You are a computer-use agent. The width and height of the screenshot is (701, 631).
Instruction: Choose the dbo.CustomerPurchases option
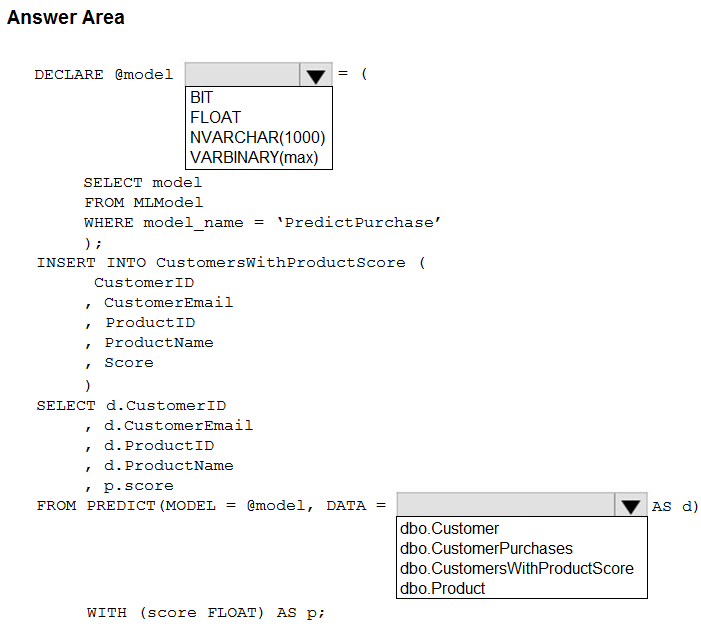[x=486, y=548]
